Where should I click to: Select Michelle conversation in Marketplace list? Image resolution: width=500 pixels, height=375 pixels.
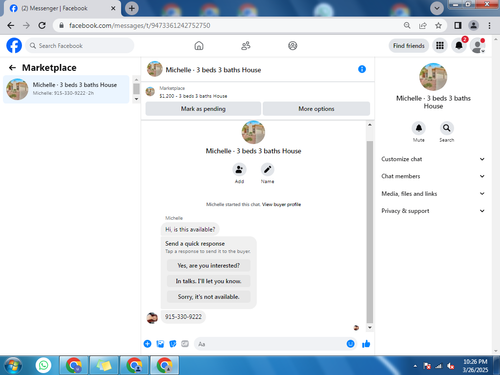(66, 89)
